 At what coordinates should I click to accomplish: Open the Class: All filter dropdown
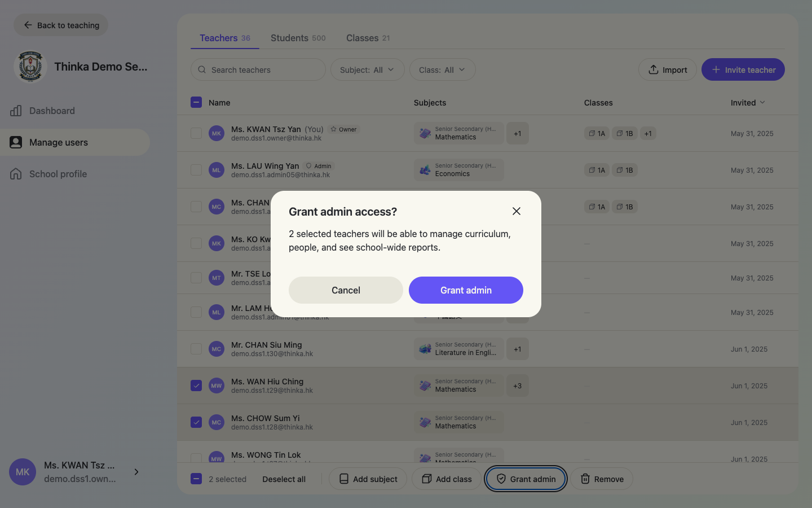tap(443, 69)
